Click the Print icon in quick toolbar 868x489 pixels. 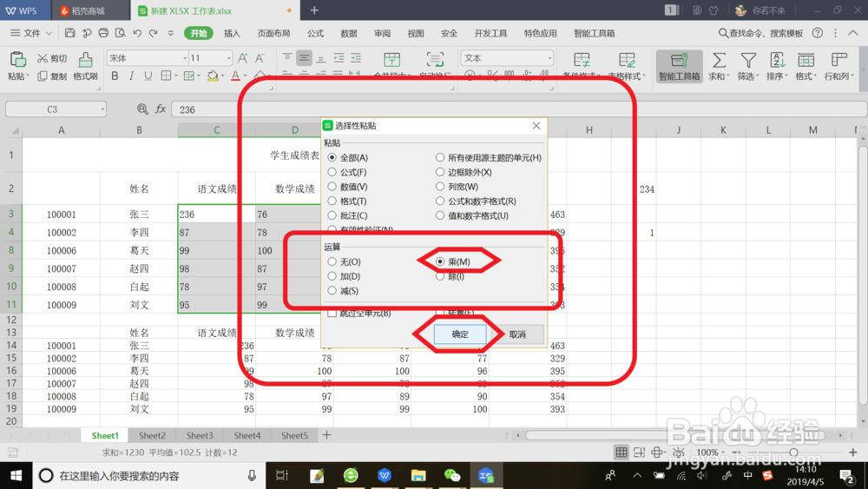point(103,33)
